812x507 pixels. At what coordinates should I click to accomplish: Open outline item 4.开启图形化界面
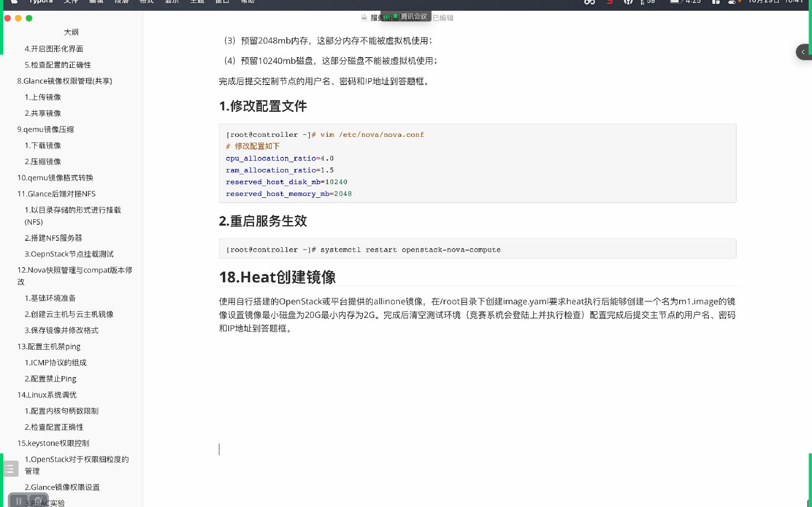coord(54,49)
